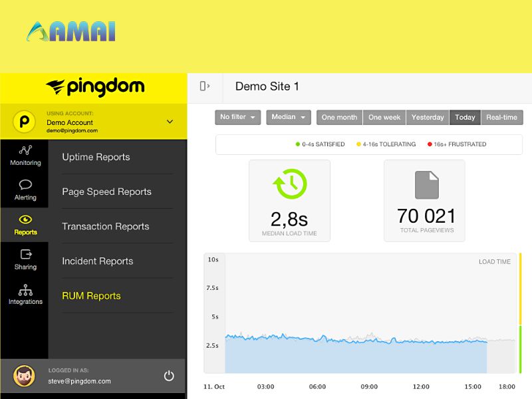Click the 70 021 total pageviews card
Viewport: 532px width, 399px height.
pyautogui.click(x=424, y=201)
